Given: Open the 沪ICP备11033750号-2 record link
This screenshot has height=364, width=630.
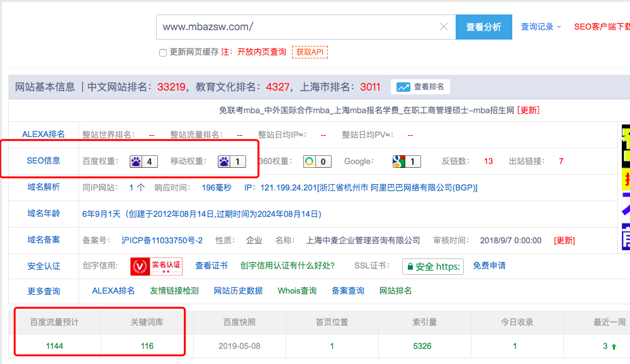Looking at the screenshot, I should pyautogui.click(x=162, y=240).
